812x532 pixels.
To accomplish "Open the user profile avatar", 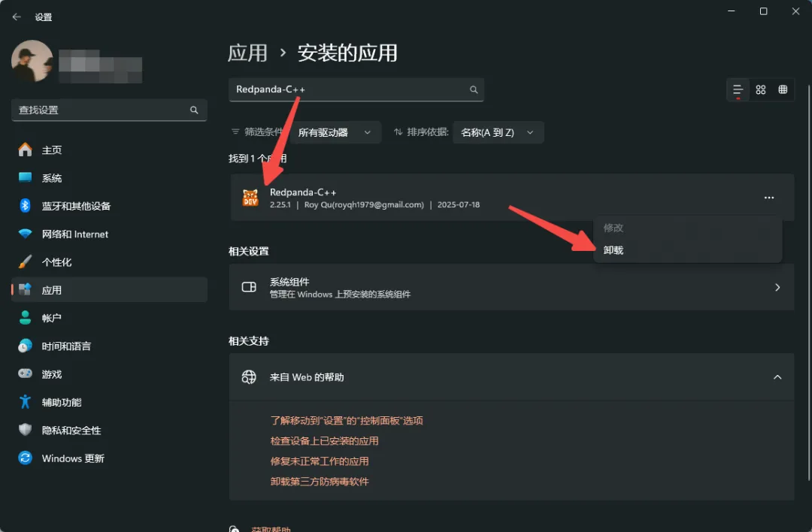I will (x=32, y=61).
